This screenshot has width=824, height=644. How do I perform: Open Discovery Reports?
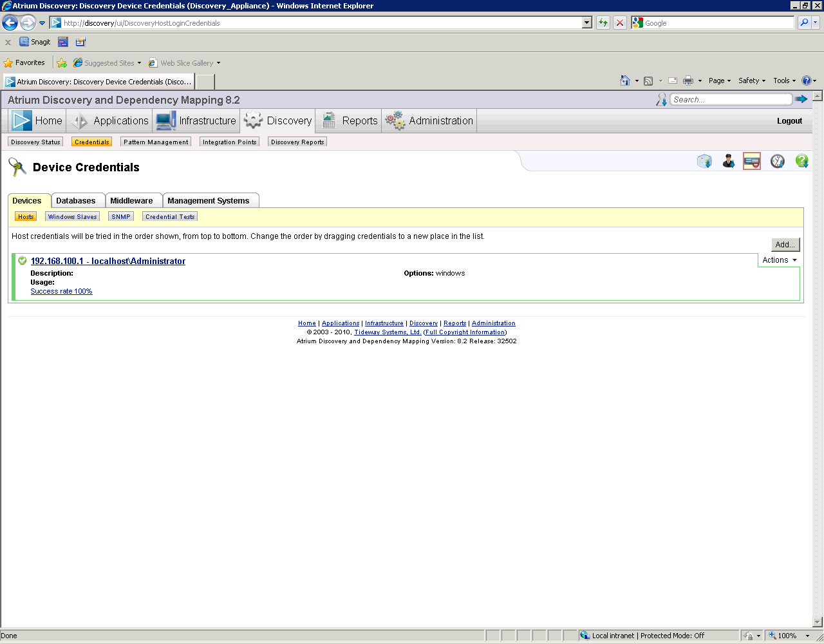pos(297,142)
